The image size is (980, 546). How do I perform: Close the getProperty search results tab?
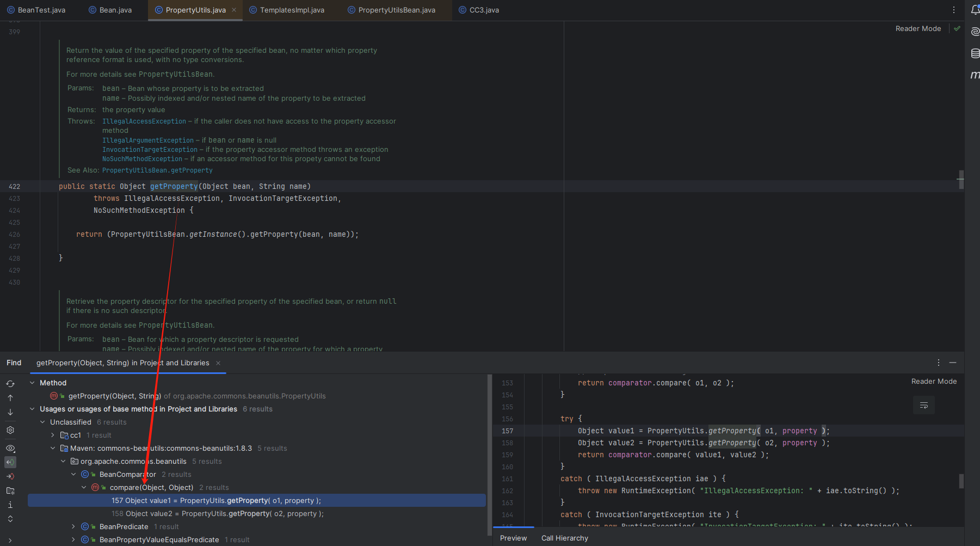pos(218,363)
